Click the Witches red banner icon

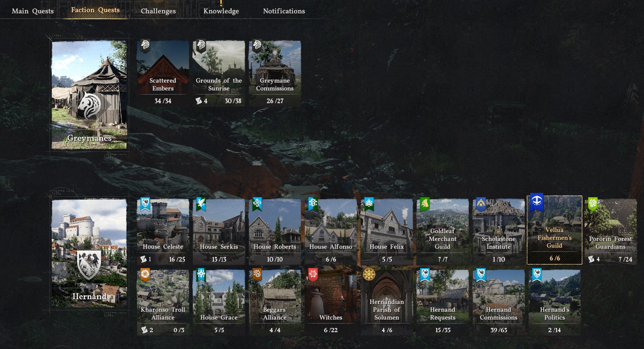[313, 274]
